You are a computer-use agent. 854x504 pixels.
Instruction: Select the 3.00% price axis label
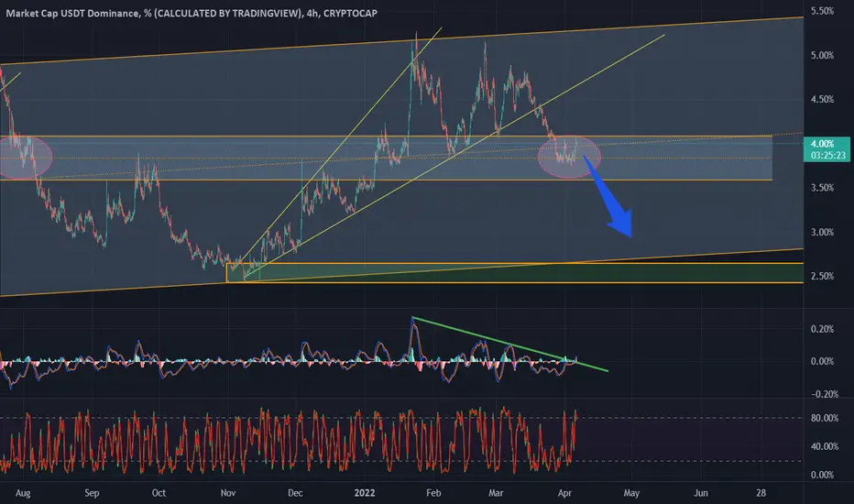point(822,232)
